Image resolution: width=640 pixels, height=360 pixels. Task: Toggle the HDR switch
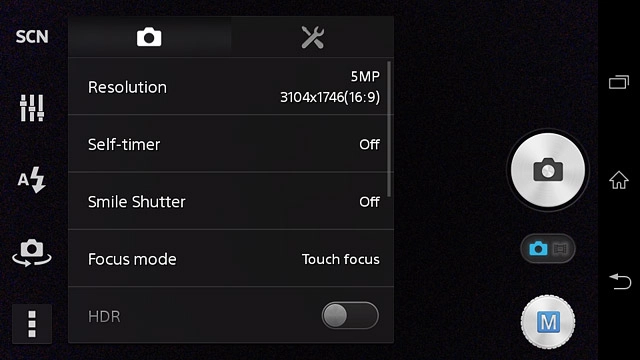350,316
